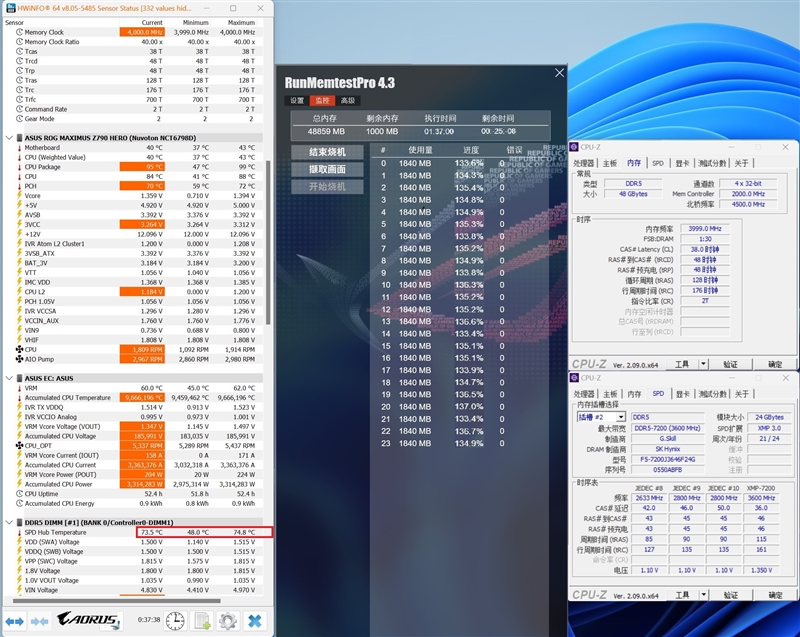This screenshot has width=800, height=637.
Task: Switch to 内存 tab in lower CPU-Z window
Action: (634, 394)
